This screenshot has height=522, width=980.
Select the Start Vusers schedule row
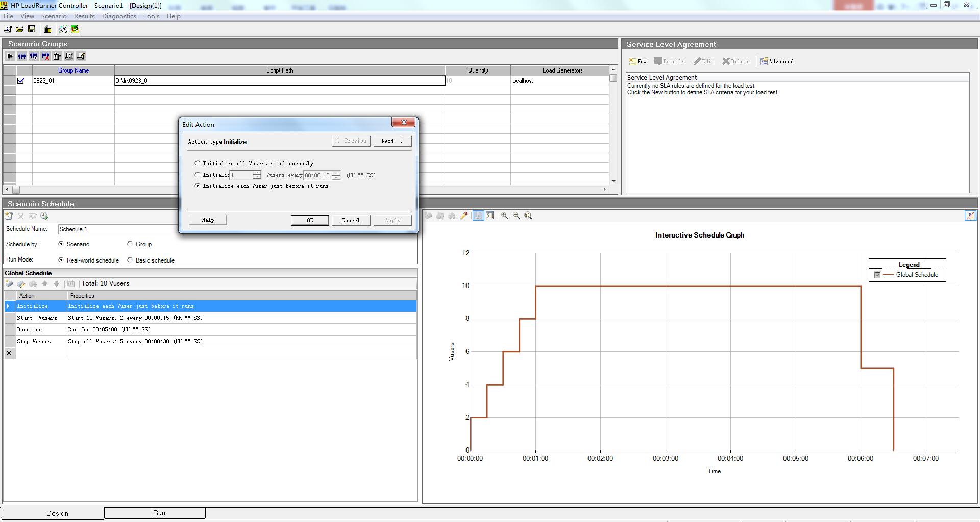click(210, 318)
